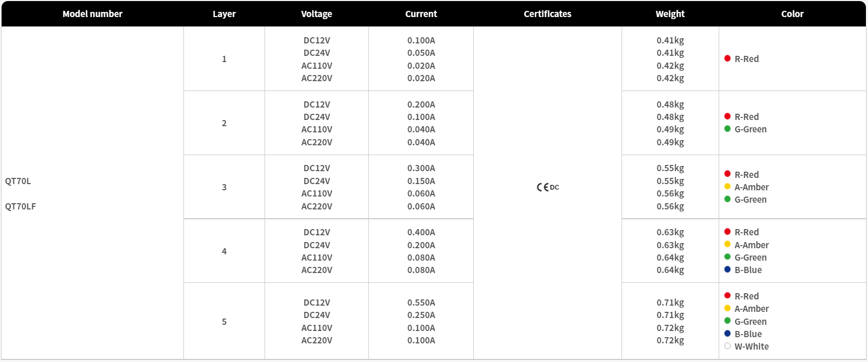
Task: Click the red dot in layer 1 row
Action: click(x=727, y=58)
